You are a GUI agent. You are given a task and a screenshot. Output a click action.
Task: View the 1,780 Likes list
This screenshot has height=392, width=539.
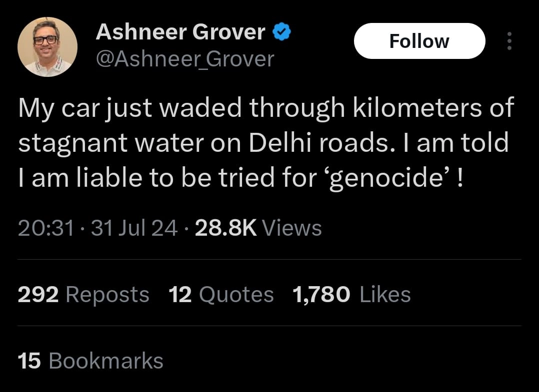point(351,294)
